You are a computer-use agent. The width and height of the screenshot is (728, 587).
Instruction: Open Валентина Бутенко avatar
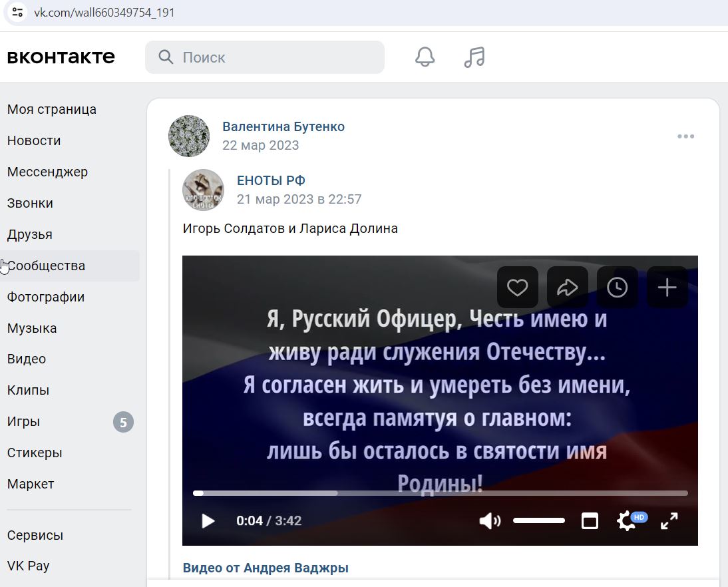coord(189,136)
